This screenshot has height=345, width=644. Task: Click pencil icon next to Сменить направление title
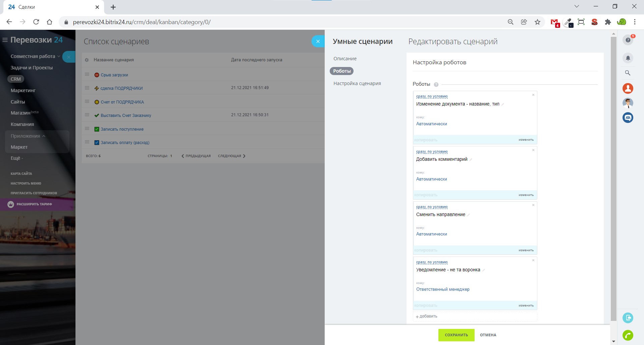click(469, 215)
